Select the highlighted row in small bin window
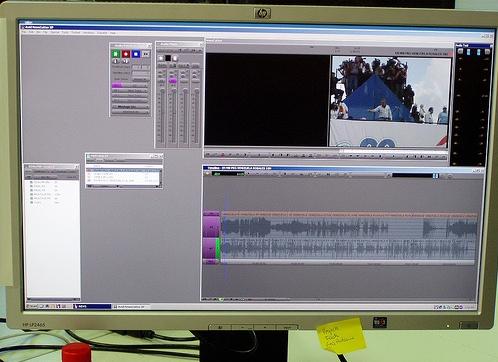 pos(124,170)
